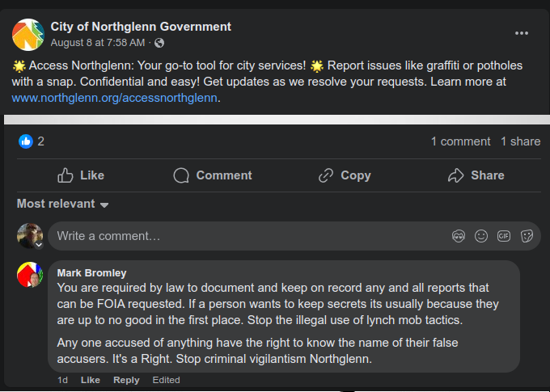
Task: Like the Access Northglenn post
Action: tap(81, 175)
